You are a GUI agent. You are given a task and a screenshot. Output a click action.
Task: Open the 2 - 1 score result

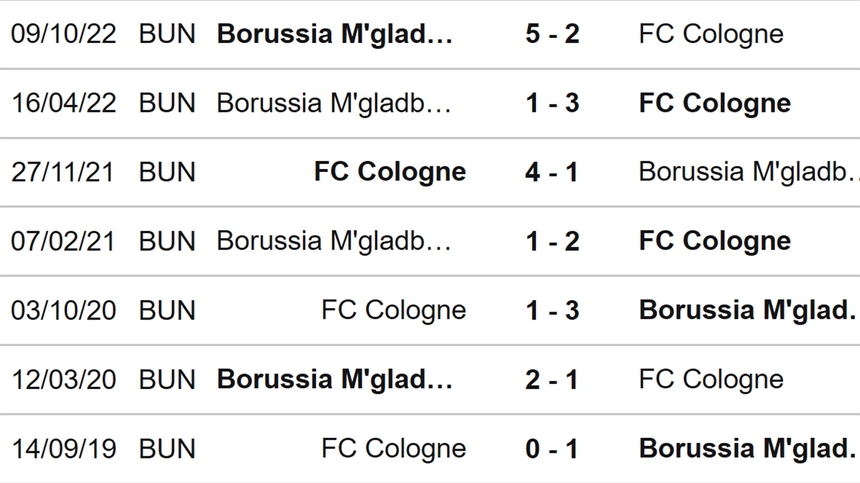pos(552,379)
